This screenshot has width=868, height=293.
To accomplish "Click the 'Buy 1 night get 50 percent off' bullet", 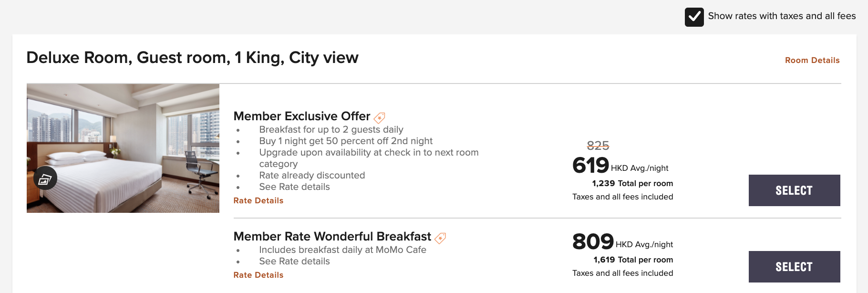I will (x=346, y=141).
